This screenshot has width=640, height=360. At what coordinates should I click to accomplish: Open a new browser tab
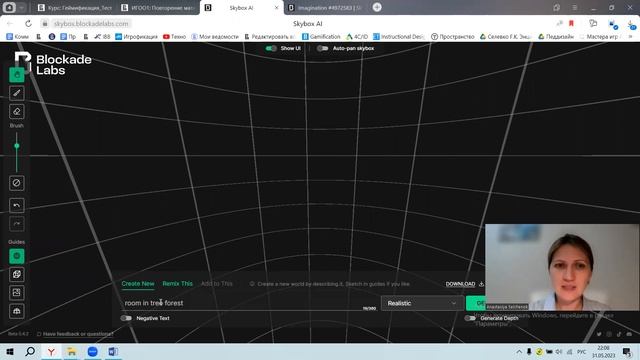pos(377,7)
